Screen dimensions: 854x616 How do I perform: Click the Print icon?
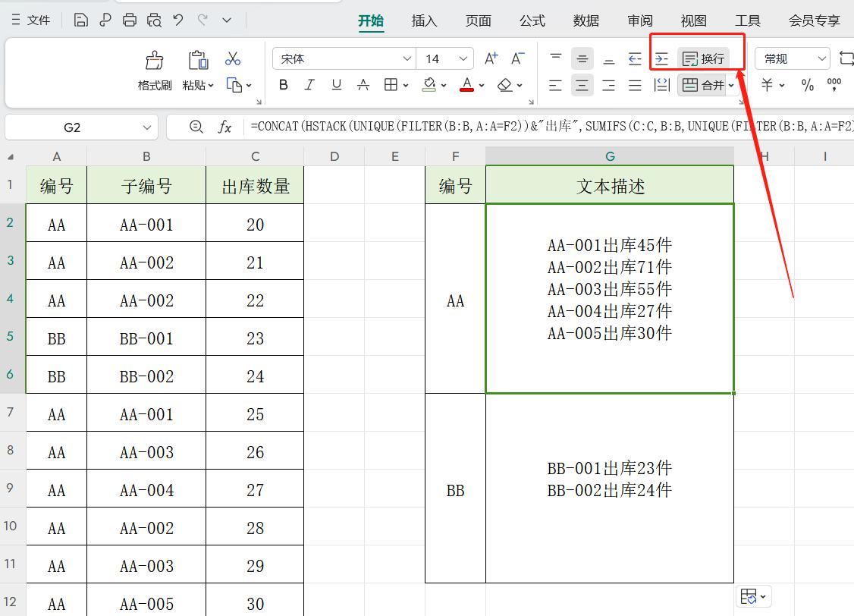(130, 20)
